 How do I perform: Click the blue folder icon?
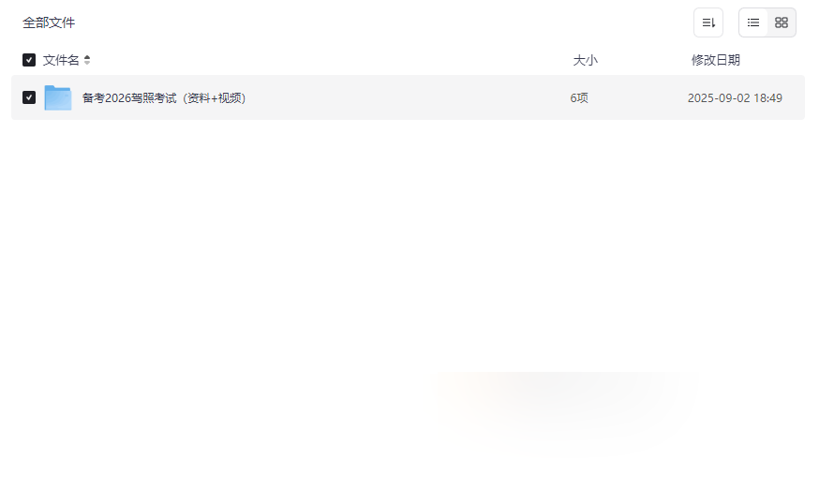click(x=58, y=97)
